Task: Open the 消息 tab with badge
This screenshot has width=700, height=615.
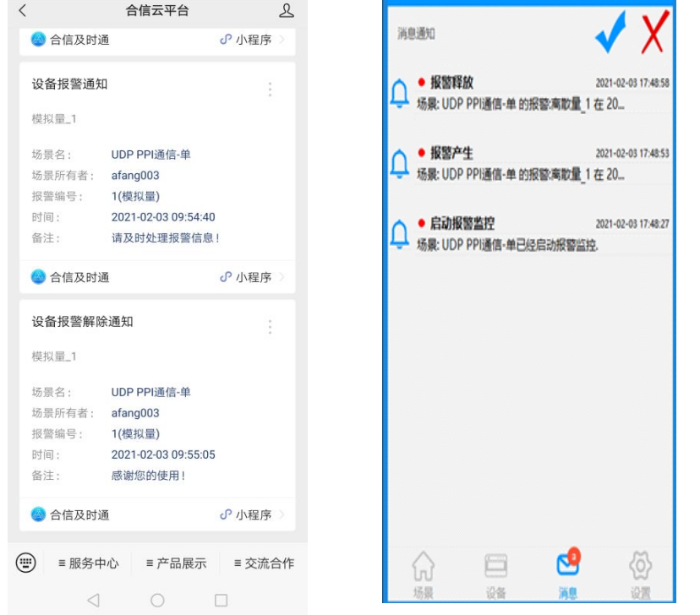Action: pyautogui.click(x=568, y=574)
